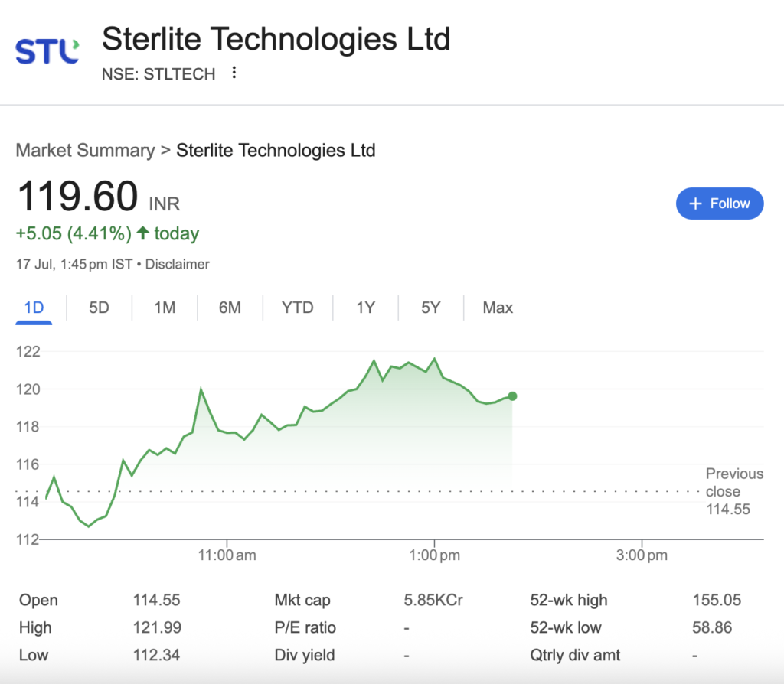
Task: Click the 1:00 pm axis label
Action: click(435, 555)
